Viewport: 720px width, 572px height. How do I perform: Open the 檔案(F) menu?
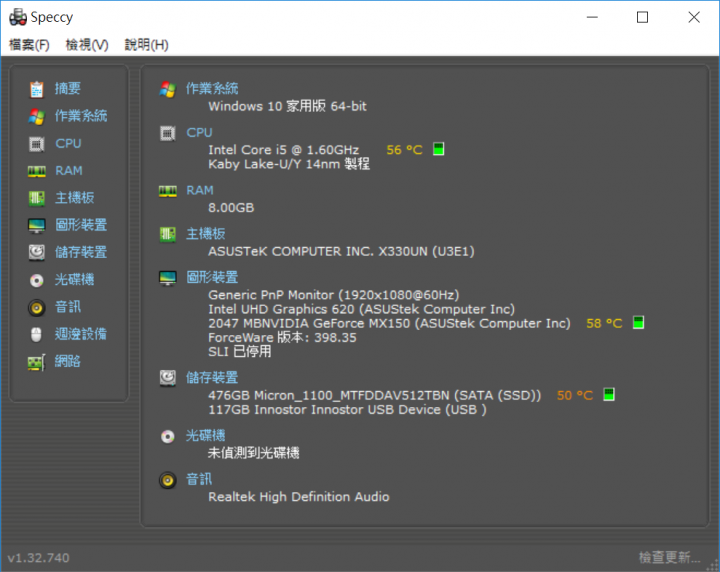pos(29,45)
